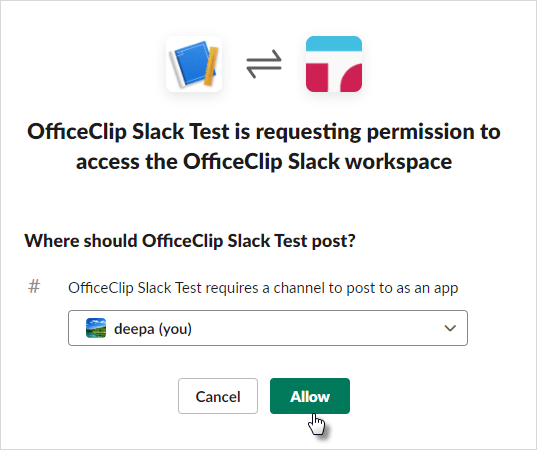537x450 pixels.
Task: Click deepa's landscape avatar picture
Action: point(96,328)
